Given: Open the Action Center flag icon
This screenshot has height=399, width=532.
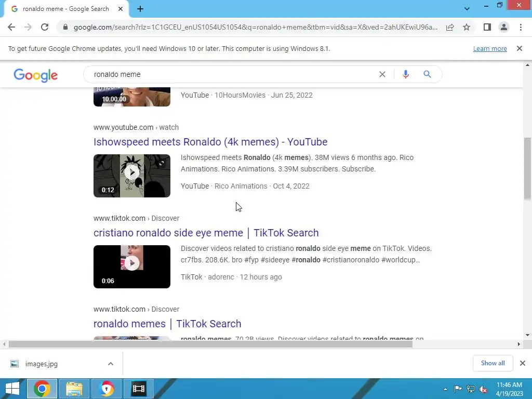Looking at the screenshot, I should [458, 389].
